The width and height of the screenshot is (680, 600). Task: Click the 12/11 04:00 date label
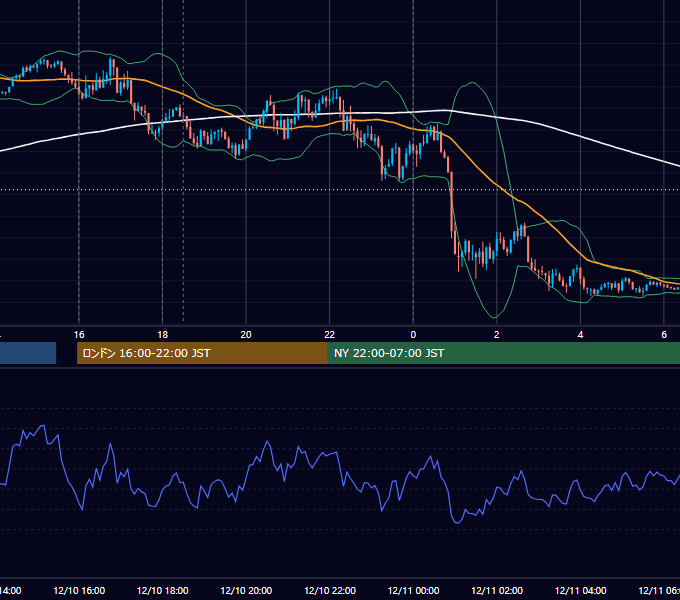point(580,591)
